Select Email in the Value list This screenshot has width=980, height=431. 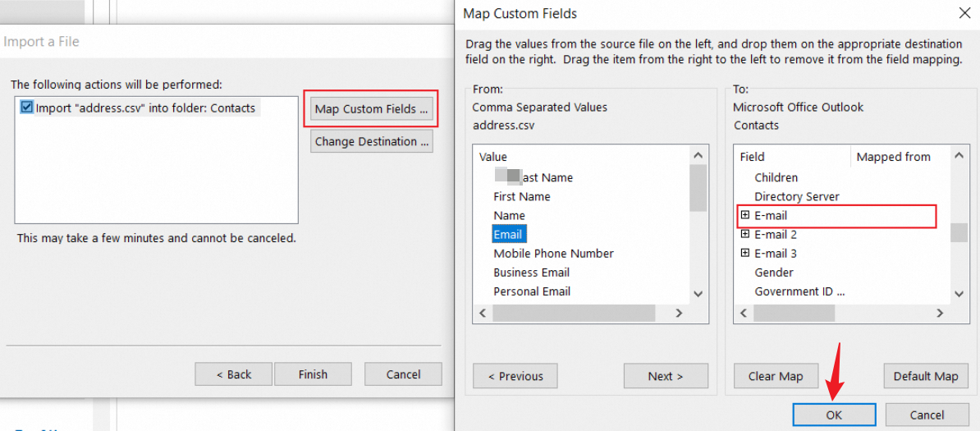[508, 234]
